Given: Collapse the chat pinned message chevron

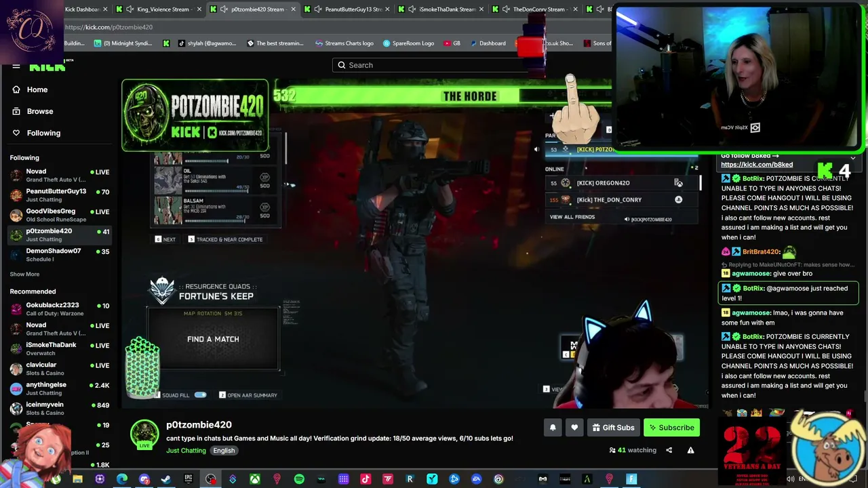Looking at the screenshot, I should tap(852, 157).
